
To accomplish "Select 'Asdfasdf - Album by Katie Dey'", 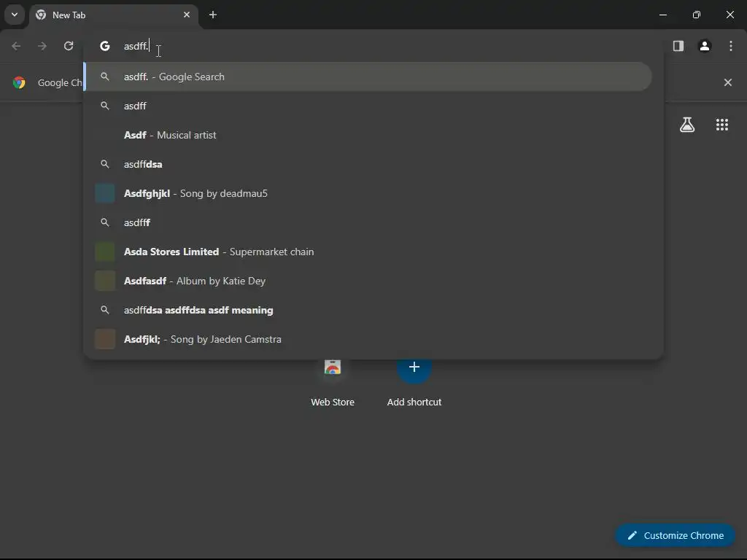I will [x=368, y=281].
